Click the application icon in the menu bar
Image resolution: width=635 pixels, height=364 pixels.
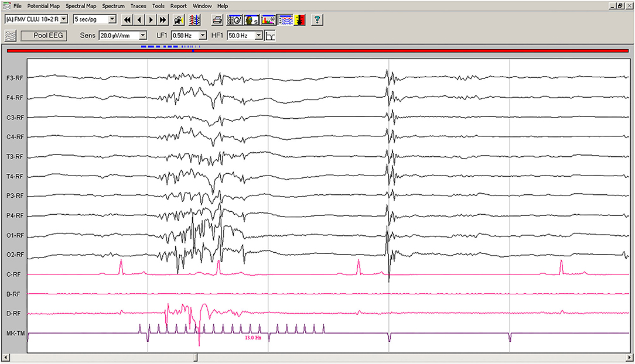6,6
